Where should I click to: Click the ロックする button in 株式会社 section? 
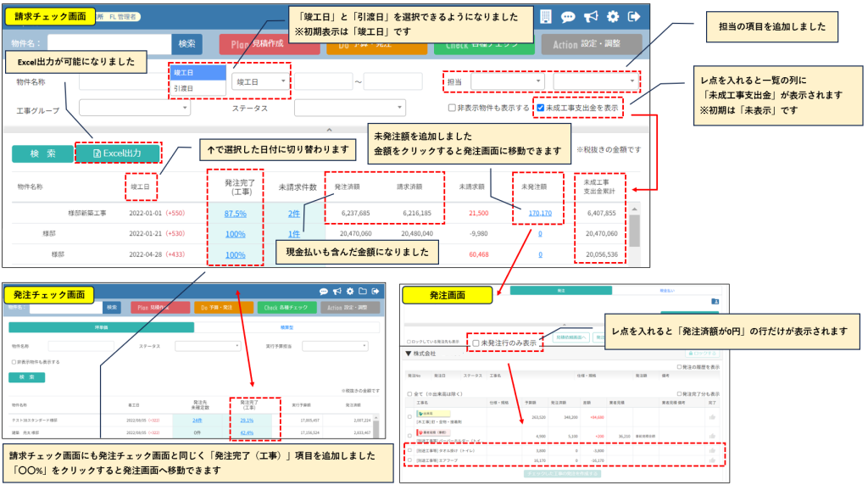pos(702,354)
